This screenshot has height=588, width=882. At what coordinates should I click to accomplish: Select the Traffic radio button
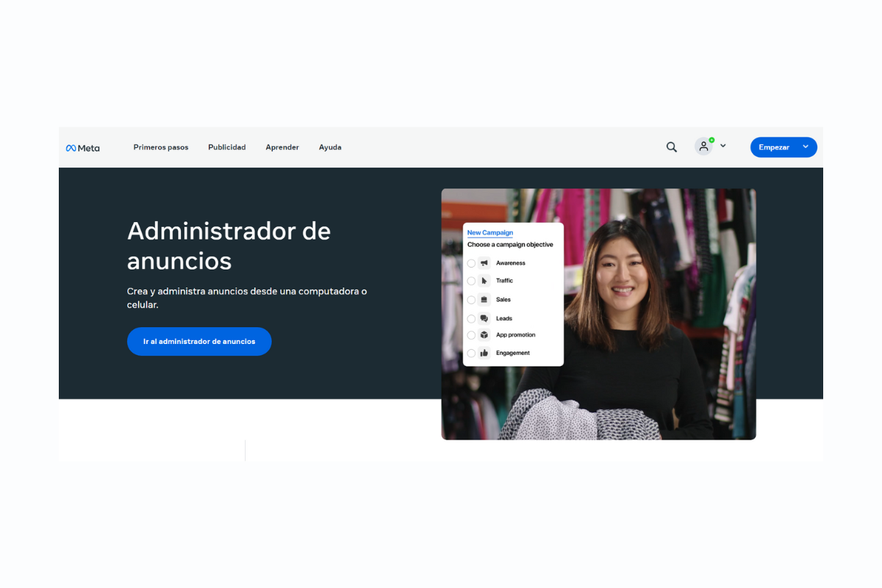click(471, 281)
